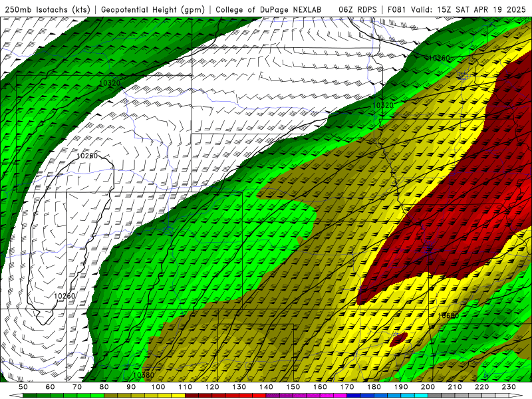Click the legend value 180

[x=374, y=387]
